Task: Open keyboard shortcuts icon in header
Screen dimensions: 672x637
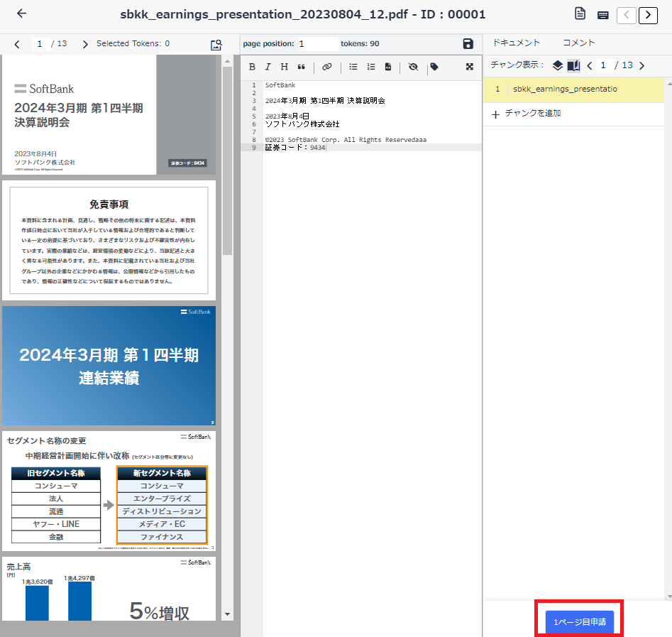Action: point(602,16)
